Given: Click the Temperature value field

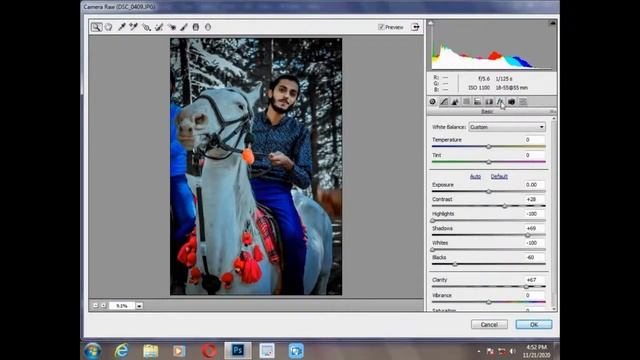Looking at the screenshot, I should (534, 140).
